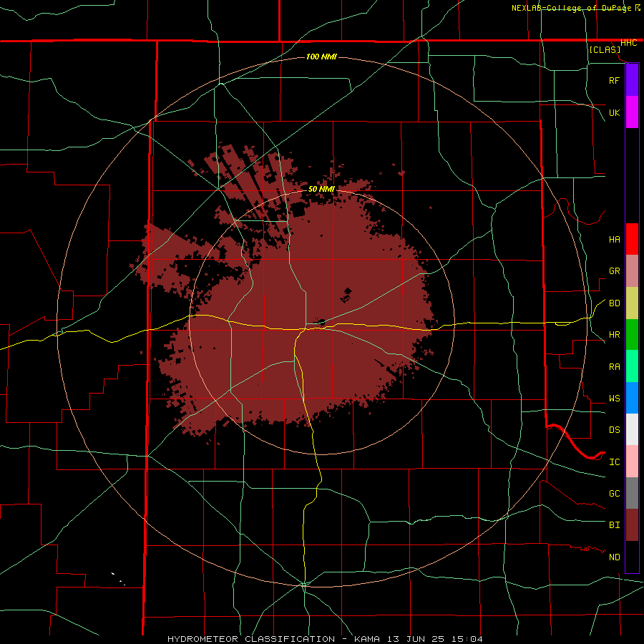Click the NEXLAB-College of DuPage credit text
The width and height of the screenshot is (644, 644).
570,8
